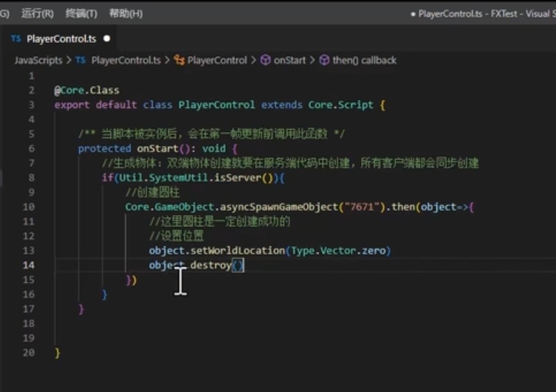Click the export keyword on line 3
Viewport: 556px width, 392px height.
point(72,105)
